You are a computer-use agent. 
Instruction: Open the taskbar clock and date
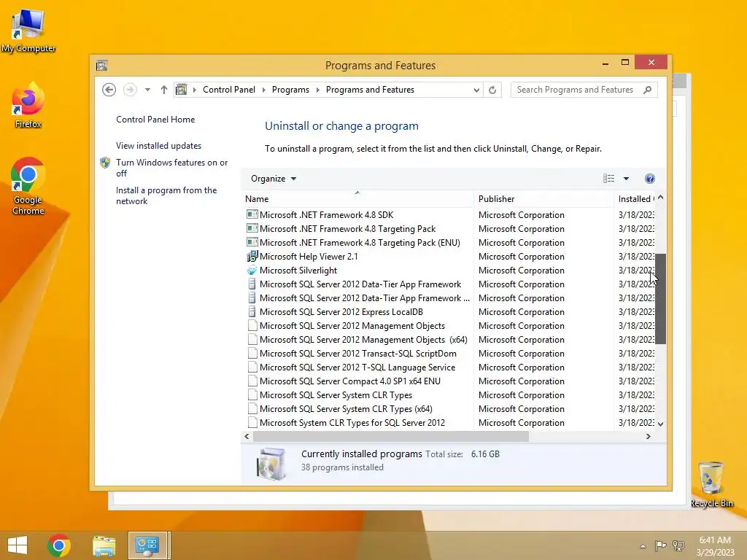(715, 546)
